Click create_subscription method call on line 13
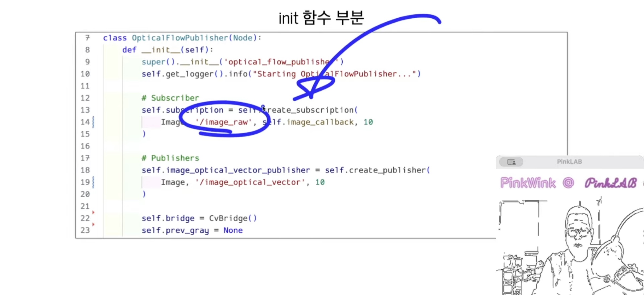644x295 pixels. click(x=310, y=110)
